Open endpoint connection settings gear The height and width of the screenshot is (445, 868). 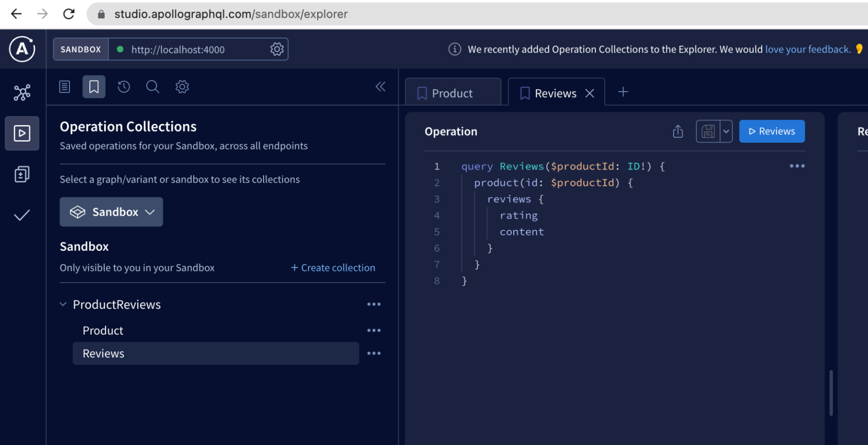click(277, 49)
